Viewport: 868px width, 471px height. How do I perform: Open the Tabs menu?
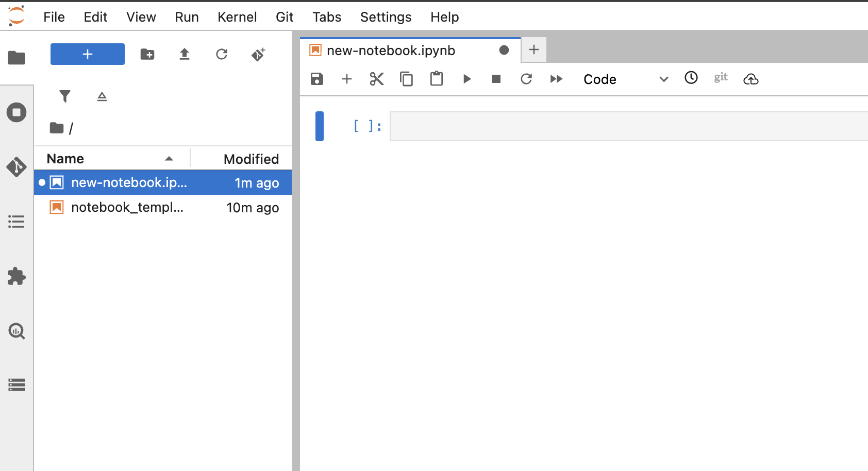tap(327, 17)
